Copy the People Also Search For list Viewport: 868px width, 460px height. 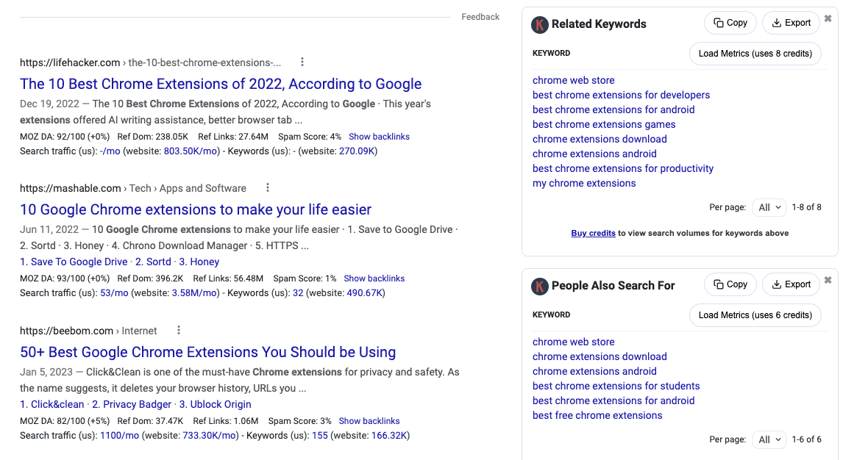(x=730, y=284)
